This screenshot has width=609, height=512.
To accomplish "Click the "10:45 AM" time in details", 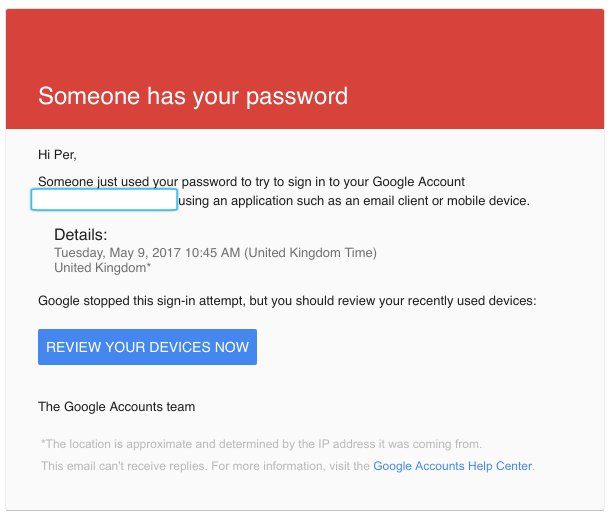I will point(211,253).
